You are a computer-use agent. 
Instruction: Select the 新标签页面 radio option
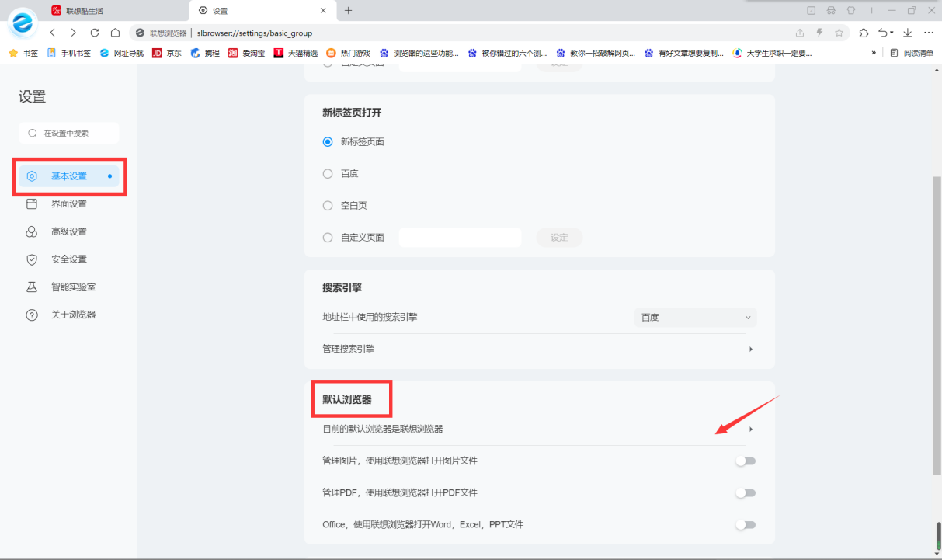328,142
